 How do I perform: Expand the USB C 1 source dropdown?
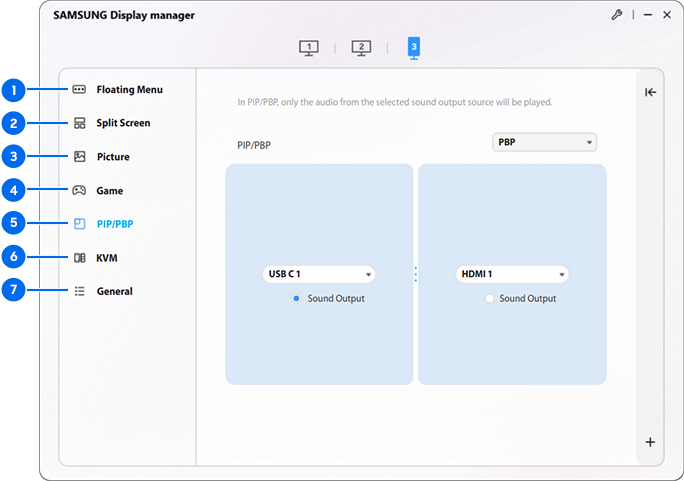click(x=319, y=274)
